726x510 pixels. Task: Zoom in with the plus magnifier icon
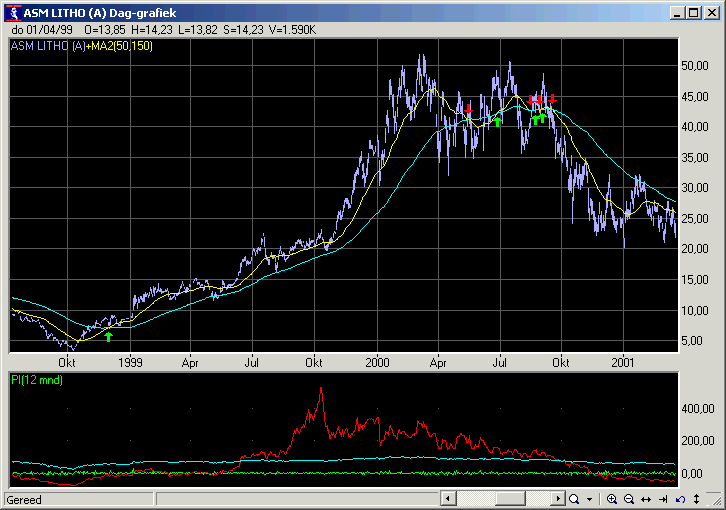click(612, 499)
